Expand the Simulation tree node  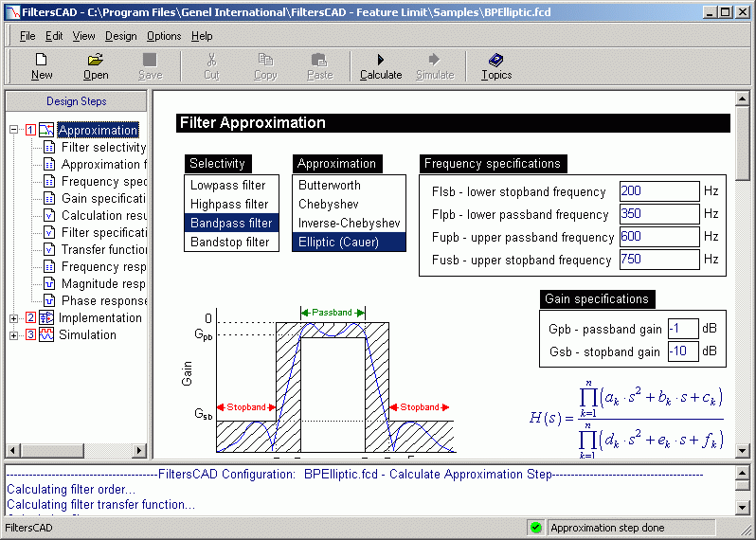[x=14, y=335]
